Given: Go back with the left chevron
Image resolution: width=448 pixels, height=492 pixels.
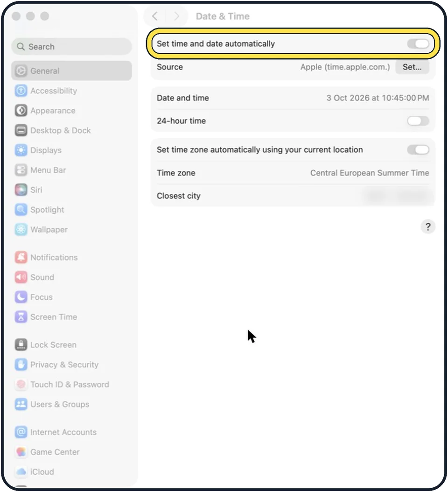Looking at the screenshot, I should coord(154,16).
